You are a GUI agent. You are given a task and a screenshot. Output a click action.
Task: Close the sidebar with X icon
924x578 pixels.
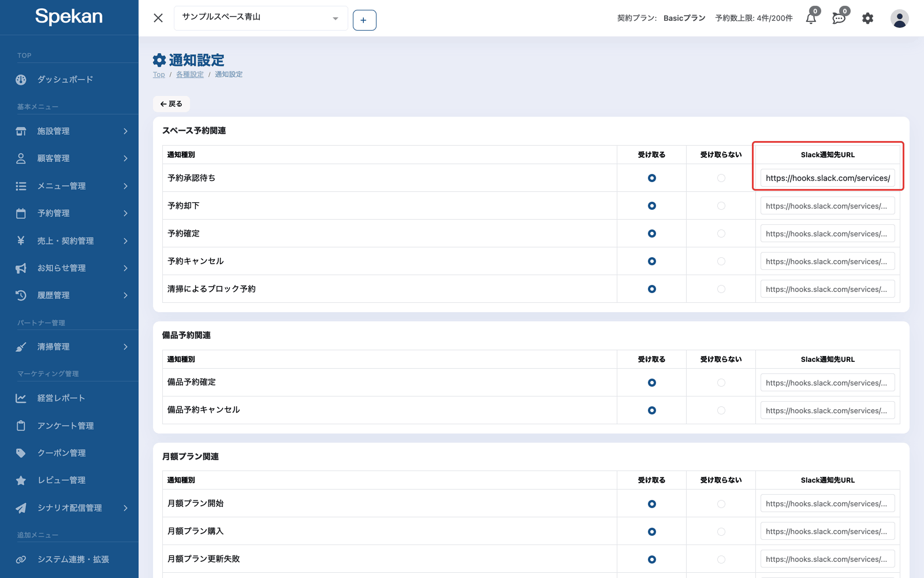coord(158,18)
